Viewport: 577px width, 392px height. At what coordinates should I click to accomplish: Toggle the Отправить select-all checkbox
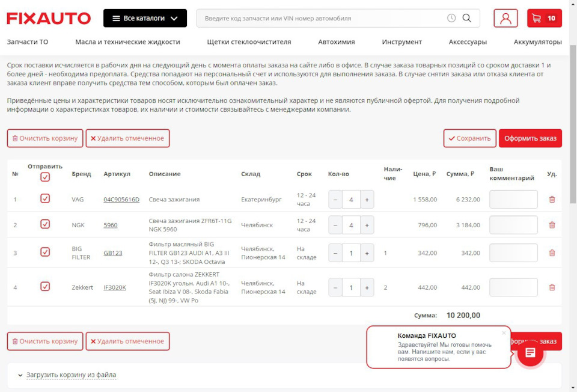(x=45, y=177)
